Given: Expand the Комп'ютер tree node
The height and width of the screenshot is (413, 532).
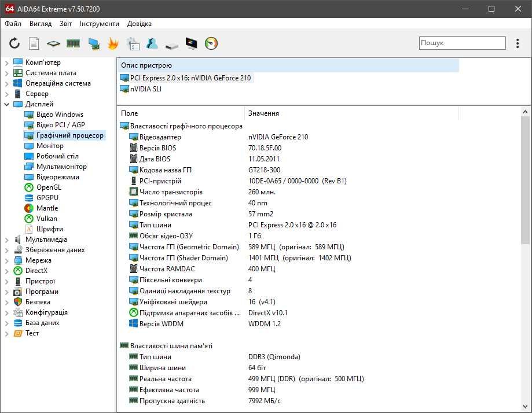Looking at the screenshot, I should 7,62.
